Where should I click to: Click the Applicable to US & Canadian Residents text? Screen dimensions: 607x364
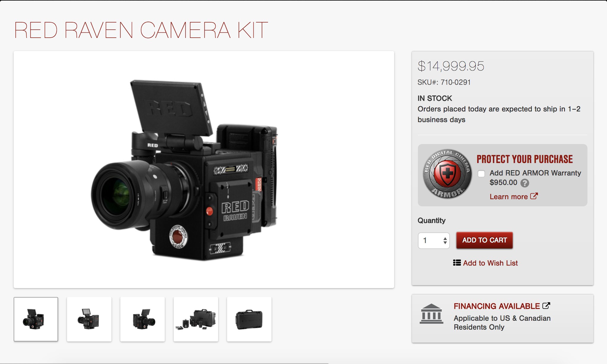click(502, 323)
